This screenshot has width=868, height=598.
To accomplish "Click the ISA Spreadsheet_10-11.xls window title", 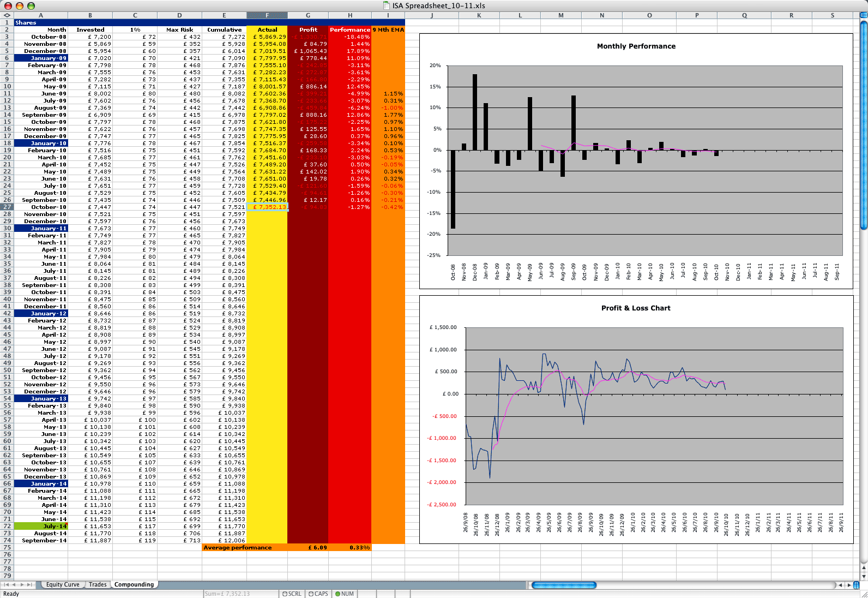I will point(438,5).
